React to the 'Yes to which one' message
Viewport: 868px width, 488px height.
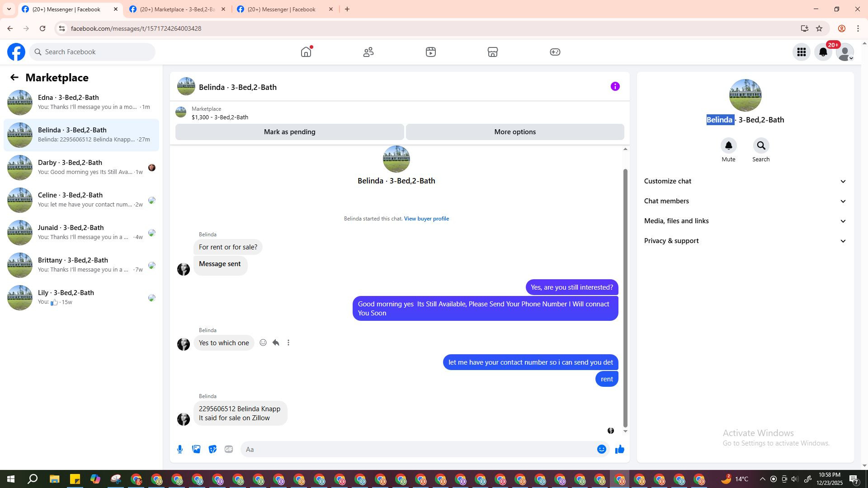pos(263,343)
